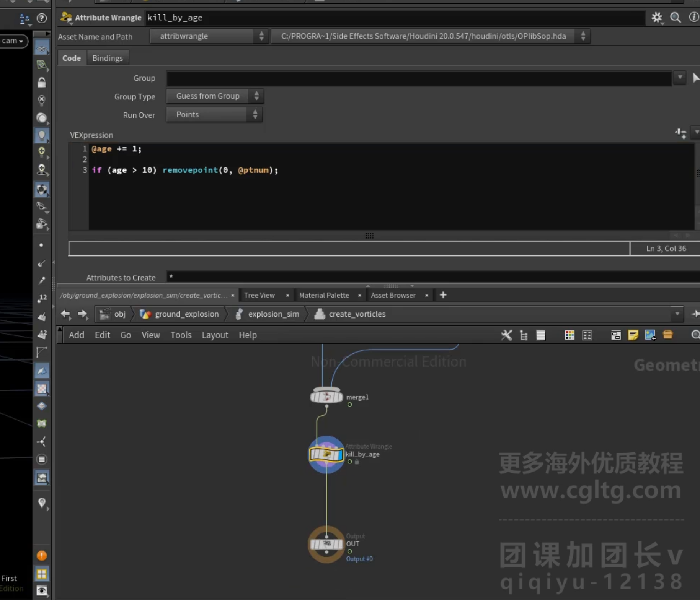Open the parameter gear menu
The width and height of the screenshot is (700, 600).
657,18
